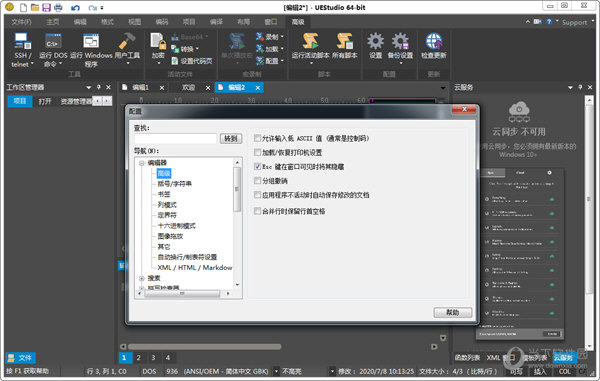Click the UEStudio application logo icon
The width and height of the screenshot is (600, 381).
click(x=9, y=7)
